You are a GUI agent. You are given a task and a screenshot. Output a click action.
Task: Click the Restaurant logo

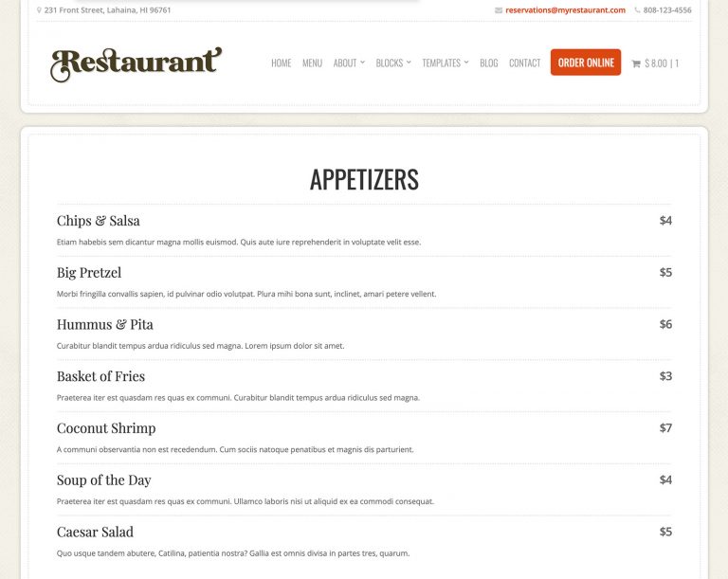pos(136,64)
